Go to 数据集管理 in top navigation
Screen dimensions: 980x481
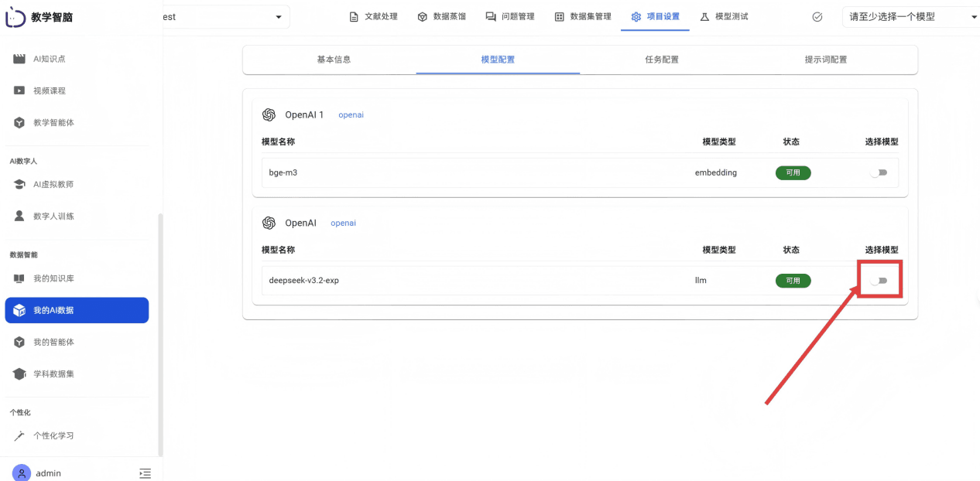click(x=583, y=16)
